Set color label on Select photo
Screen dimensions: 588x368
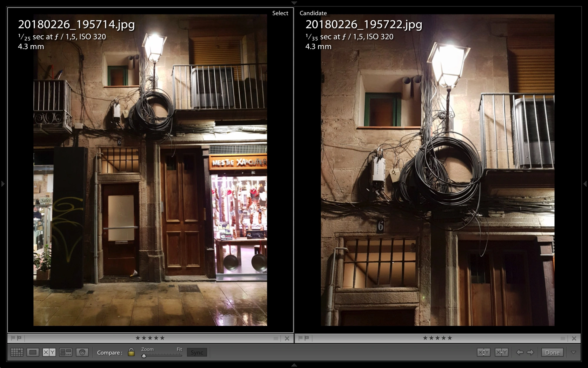[x=276, y=338]
